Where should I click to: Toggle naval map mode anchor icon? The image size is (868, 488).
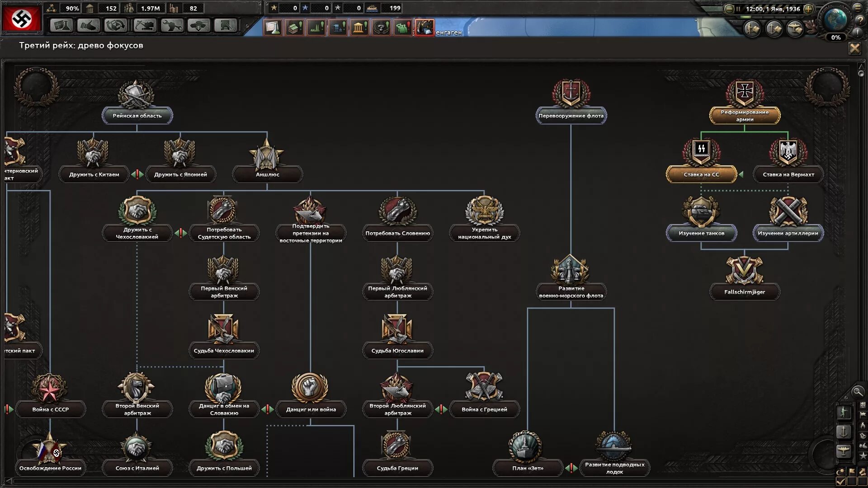point(844,432)
